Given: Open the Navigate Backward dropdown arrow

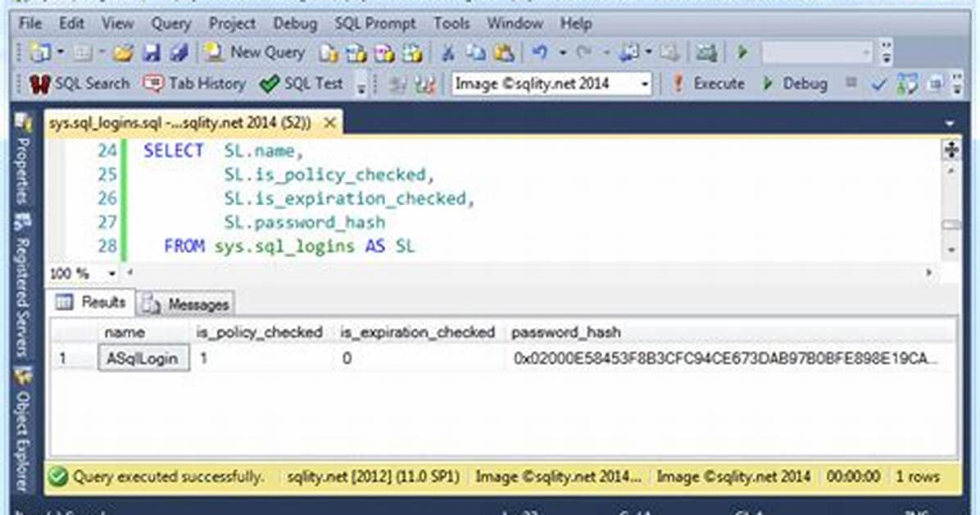Looking at the screenshot, I should click(x=648, y=52).
